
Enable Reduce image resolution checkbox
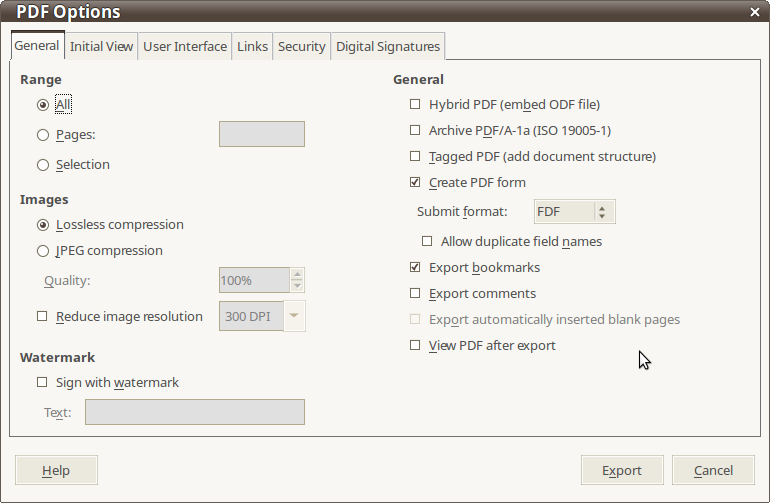click(42, 316)
